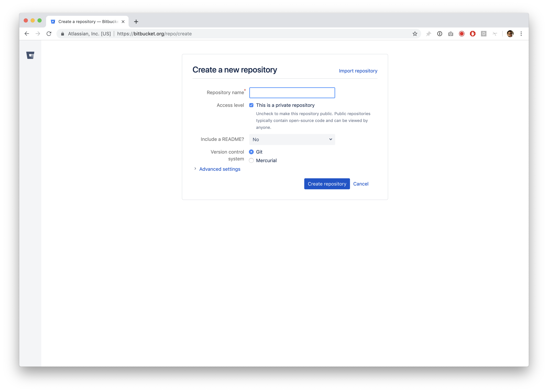Click the Cancel link
This screenshot has width=548, height=392.
click(x=361, y=184)
